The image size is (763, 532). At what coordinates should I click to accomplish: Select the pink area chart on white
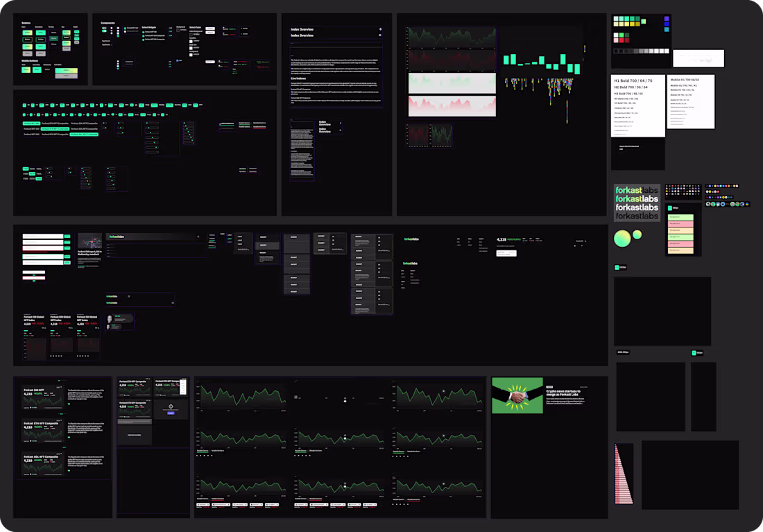tap(452, 106)
